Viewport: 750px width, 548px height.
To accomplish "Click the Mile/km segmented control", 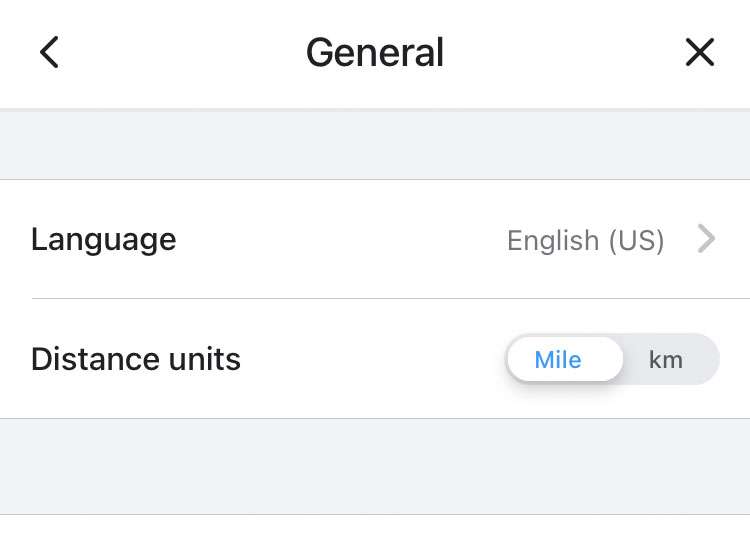I will pos(612,360).
